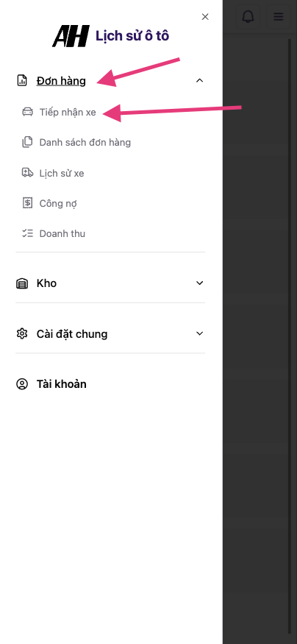The width and height of the screenshot is (297, 644).
Task: Collapse the Đơn hàng section chevron
Action: click(200, 80)
